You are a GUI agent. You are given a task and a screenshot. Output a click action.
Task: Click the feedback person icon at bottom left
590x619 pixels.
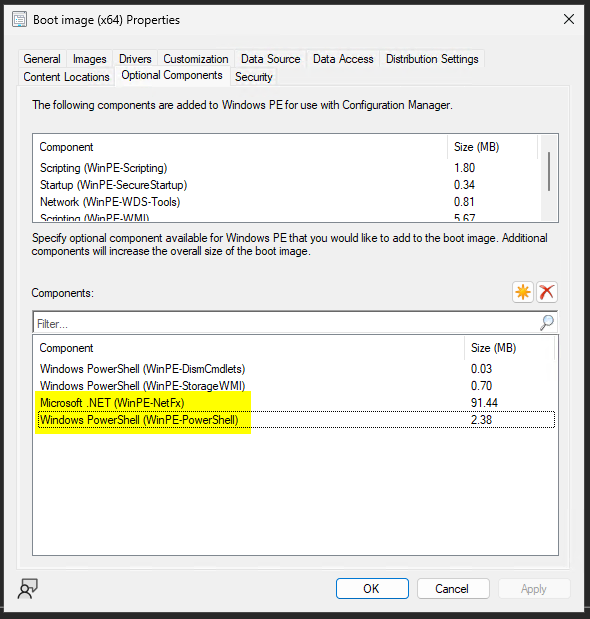(x=28, y=589)
